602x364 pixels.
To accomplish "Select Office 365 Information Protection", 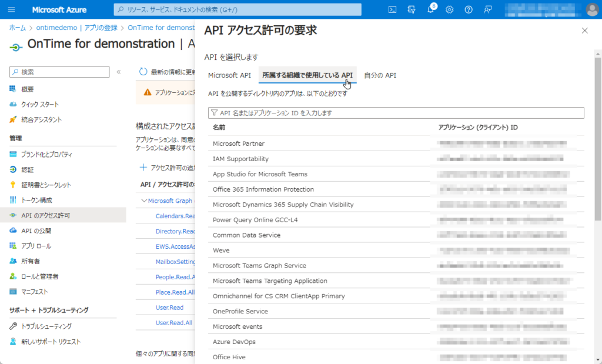I will [x=396, y=189].
